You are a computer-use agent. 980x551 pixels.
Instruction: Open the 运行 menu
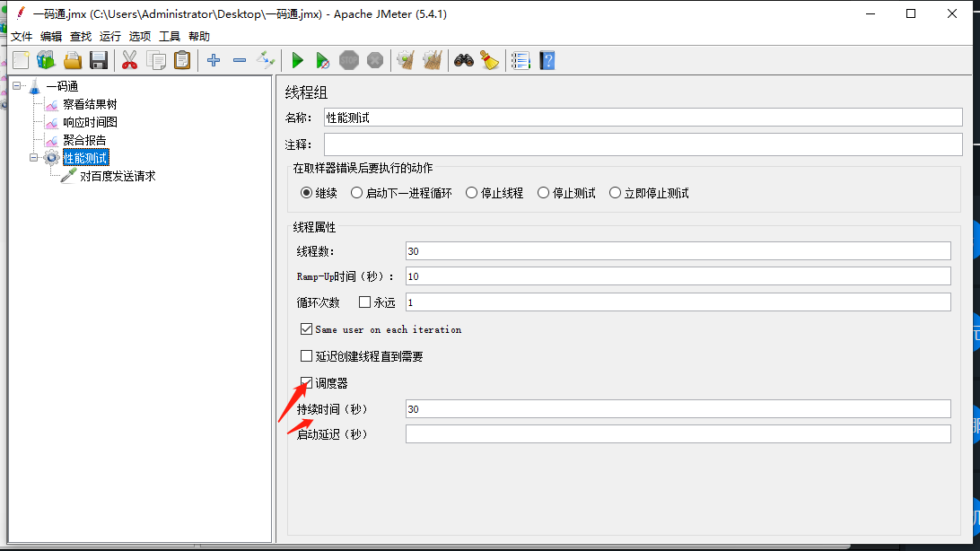(x=110, y=37)
